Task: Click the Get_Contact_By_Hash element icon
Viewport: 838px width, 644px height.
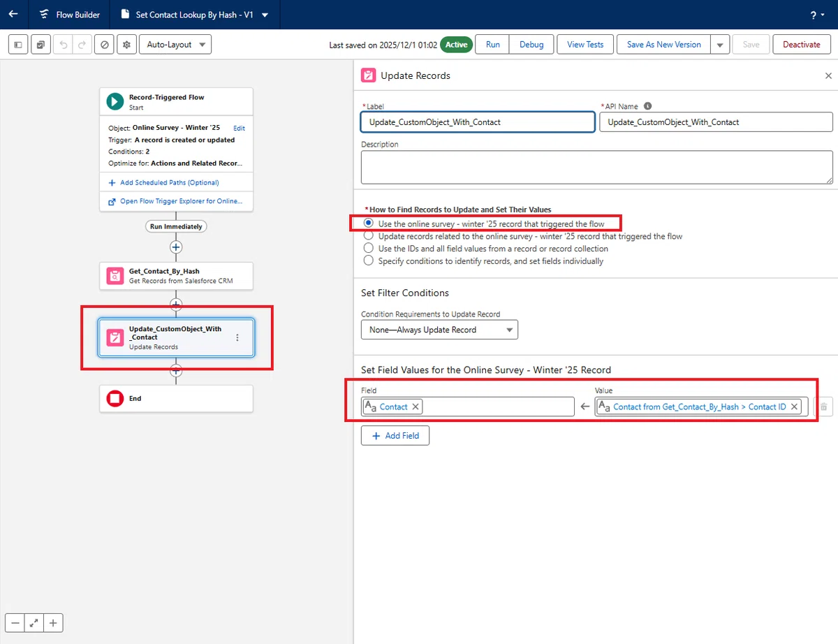Action: point(115,276)
